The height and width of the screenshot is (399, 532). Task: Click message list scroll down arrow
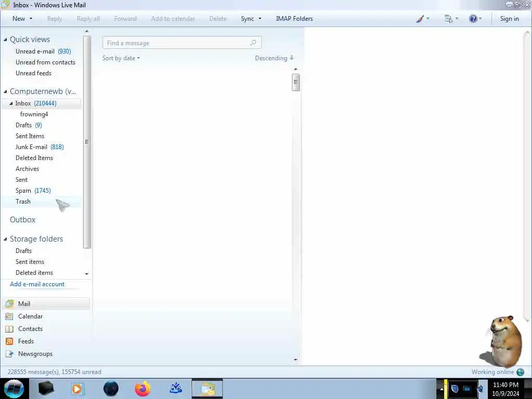(296, 360)
